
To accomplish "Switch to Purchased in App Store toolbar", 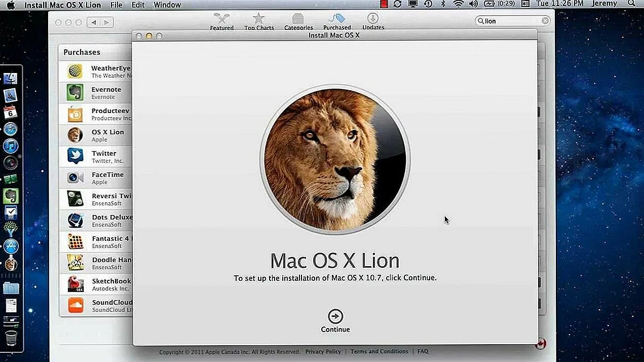I will [x=337, y=21].
